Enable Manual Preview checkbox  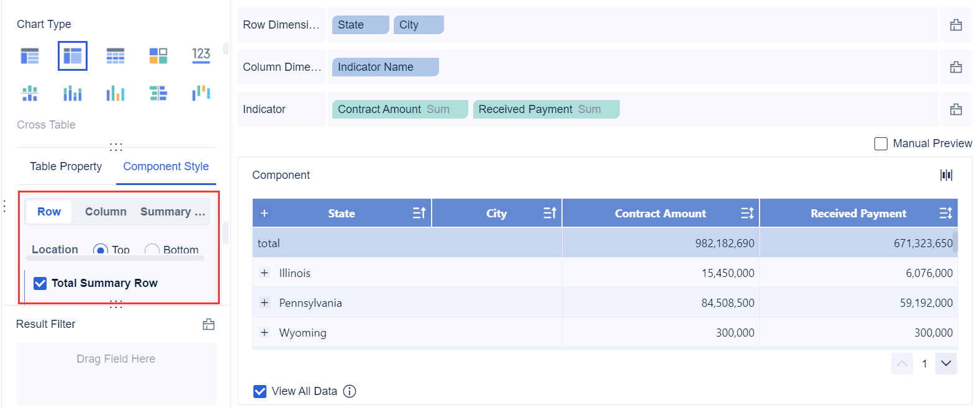[x=881, y=143]
